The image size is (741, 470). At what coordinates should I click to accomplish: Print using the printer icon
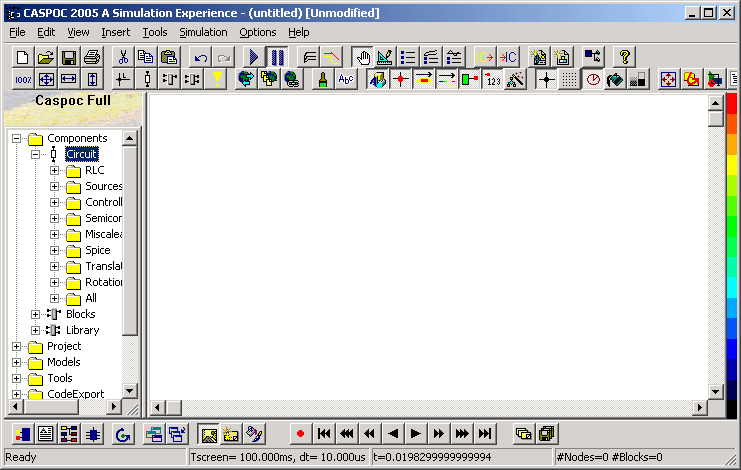(92, 57)
